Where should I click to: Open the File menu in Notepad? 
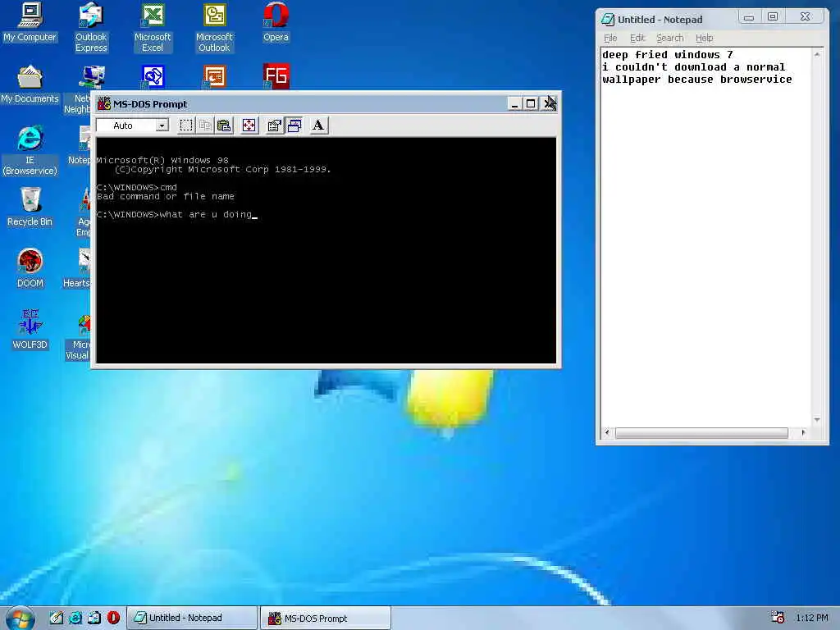610,38
